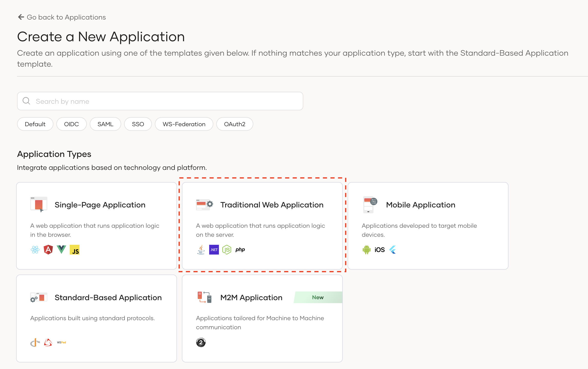The width and height of the screenshot is (588, 369).
Task: Click "logic on the server" description
Action: tap(260, 230)
